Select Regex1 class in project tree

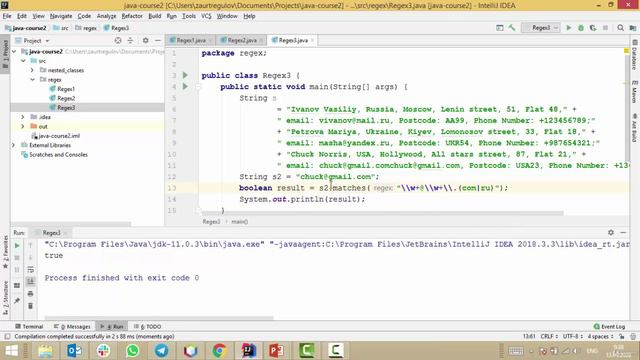coord(66,89)
